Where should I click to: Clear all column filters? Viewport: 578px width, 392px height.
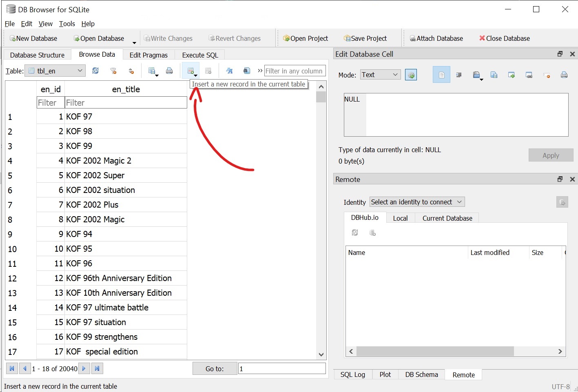click(113, 70)
